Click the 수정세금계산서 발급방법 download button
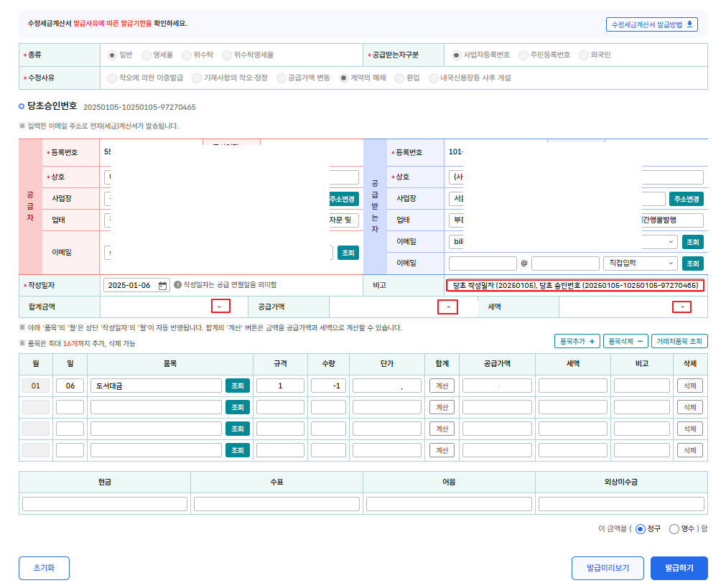 (651, 24)
